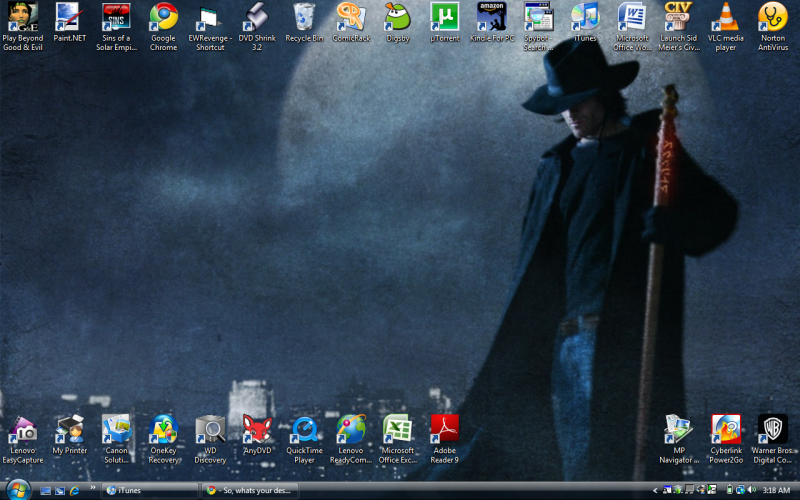Select the Recycle Bin icon
Image resolution: width=800 pixels, height=500 pixels.
[304, 18]
